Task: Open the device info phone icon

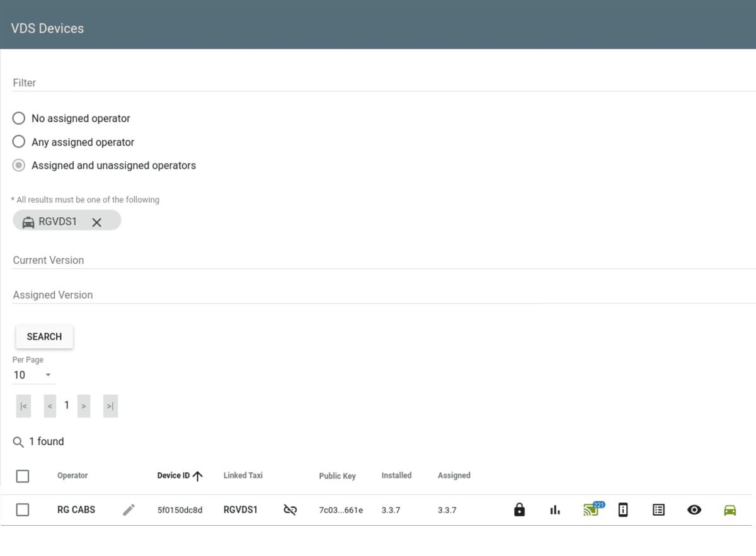Action: tap(623, 509)
